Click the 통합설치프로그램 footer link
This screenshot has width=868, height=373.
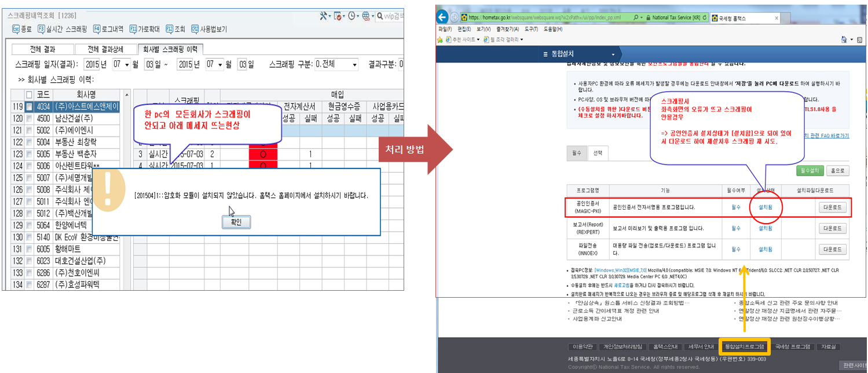pos(744,346)
